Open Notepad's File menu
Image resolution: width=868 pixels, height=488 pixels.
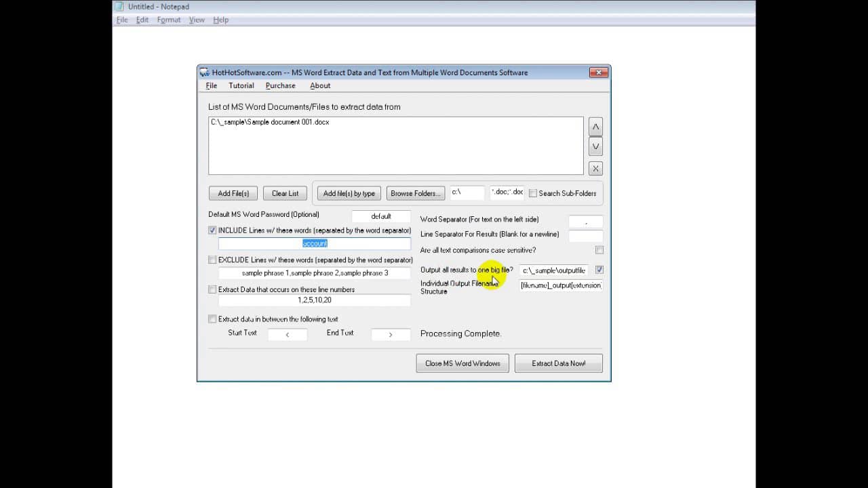click(122, 20)
